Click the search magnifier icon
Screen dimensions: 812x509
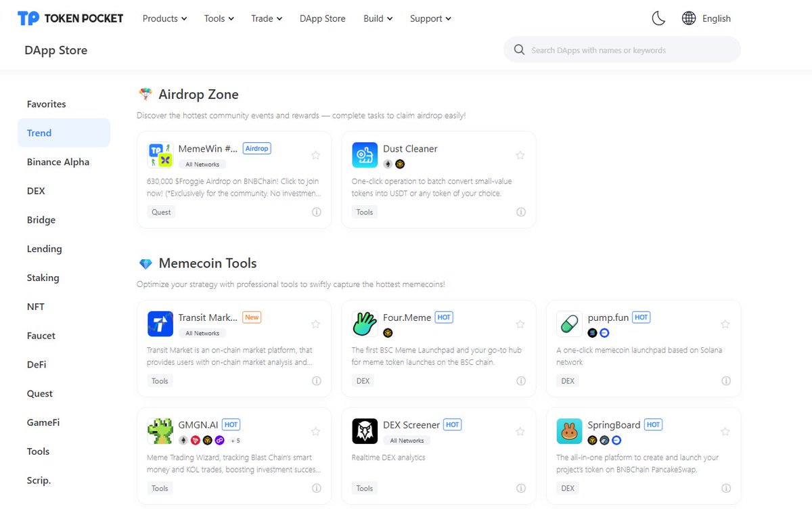point(520,49)
